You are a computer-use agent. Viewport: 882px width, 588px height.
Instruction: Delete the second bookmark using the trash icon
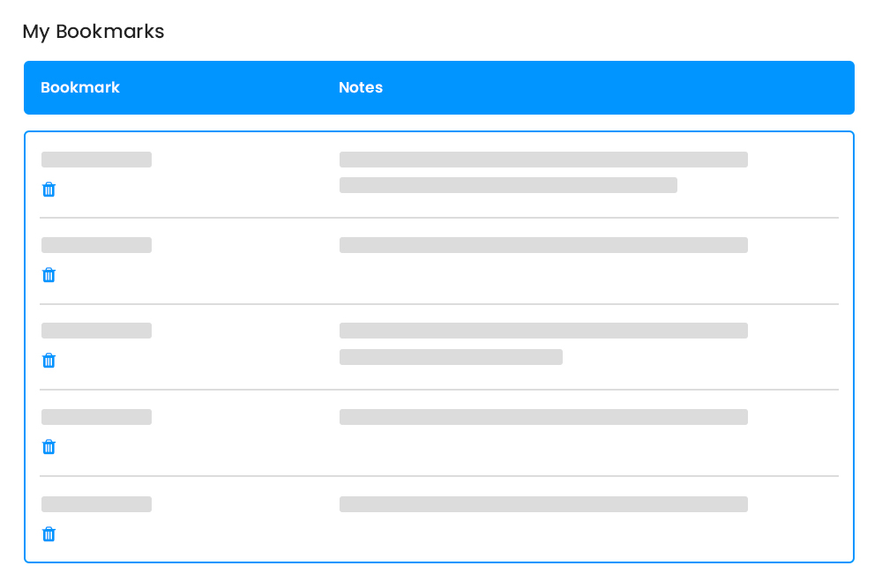pos(49,274)
